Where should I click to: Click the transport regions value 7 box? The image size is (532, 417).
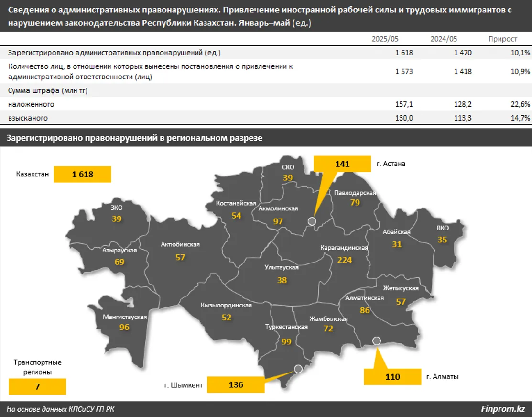(37, 386)
